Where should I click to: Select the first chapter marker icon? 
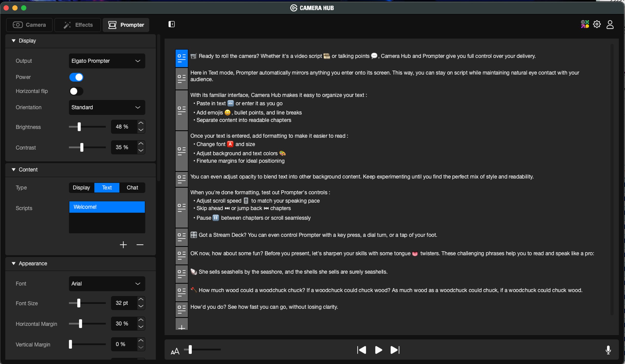(x=182, y=58)
